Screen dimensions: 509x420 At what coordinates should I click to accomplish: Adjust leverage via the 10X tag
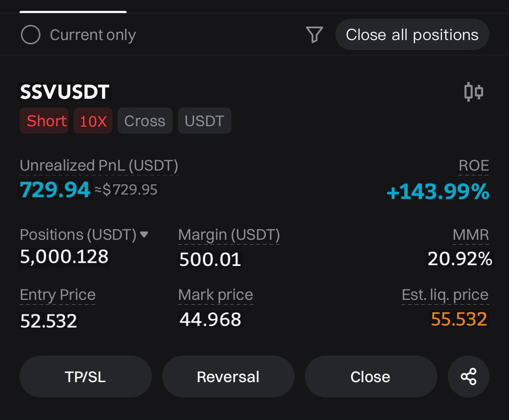(x=93, y=121)
